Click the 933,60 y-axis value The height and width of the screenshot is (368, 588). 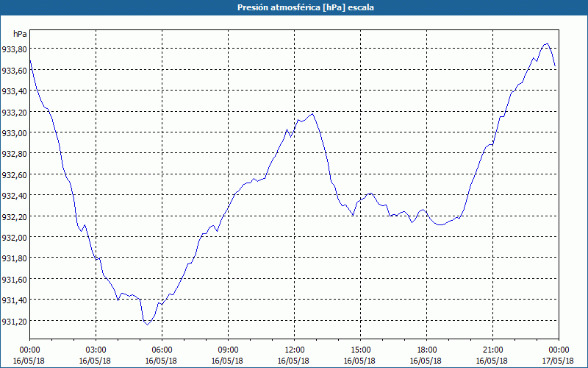[14, 70]
